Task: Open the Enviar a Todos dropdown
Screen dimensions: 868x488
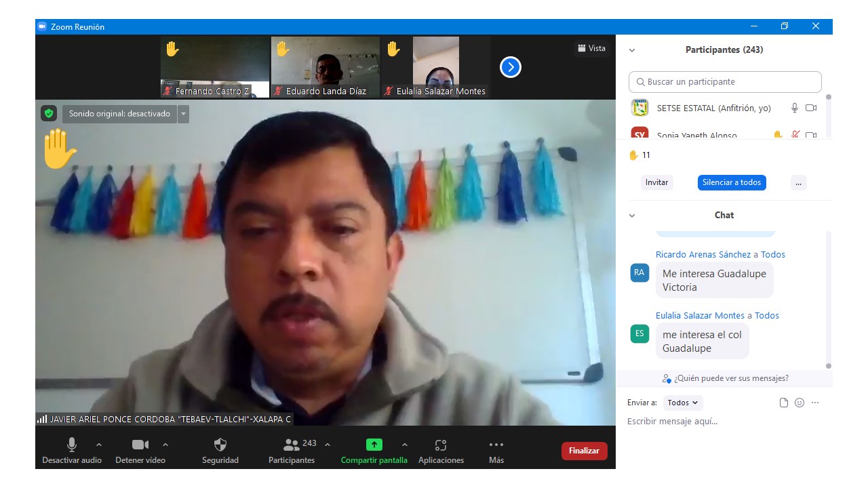Action: point(683,403)
